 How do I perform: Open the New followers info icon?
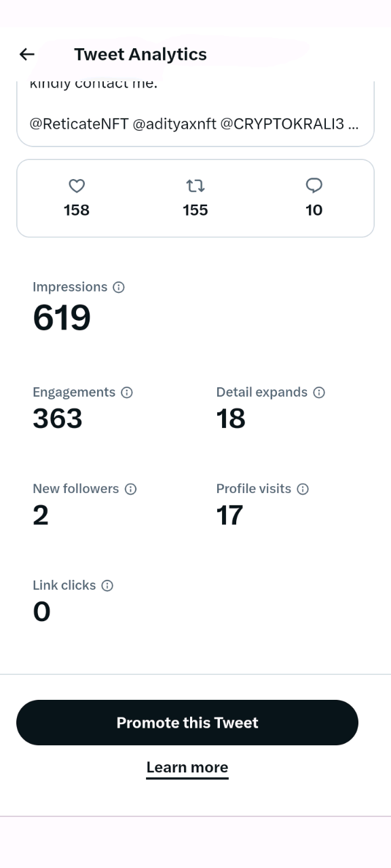pyautogui.click(x=131, y=489)
